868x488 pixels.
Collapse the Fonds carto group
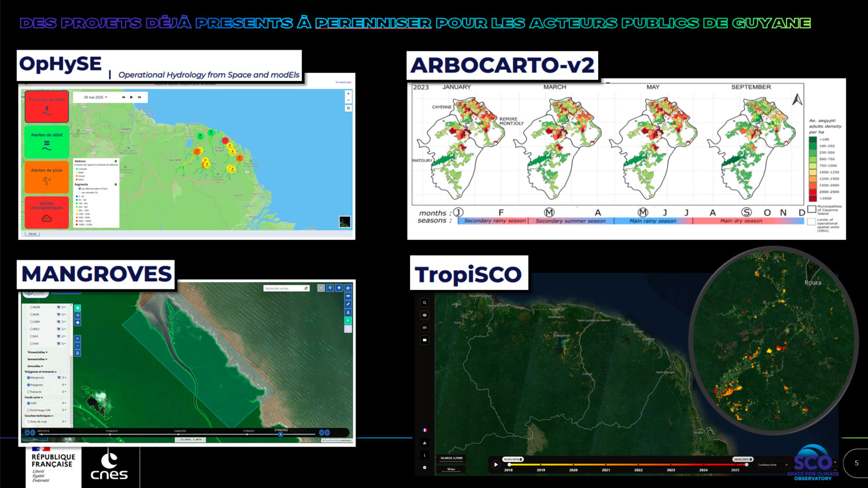pos(34,397)
